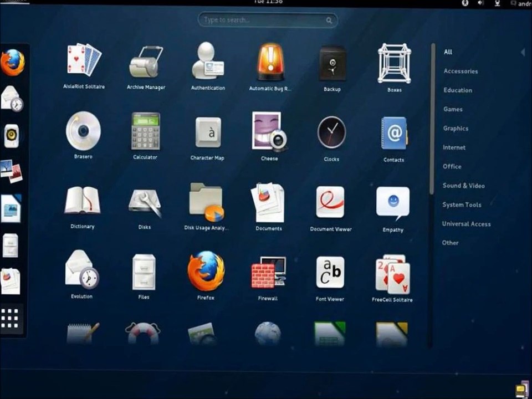Filter apps by System Tools
The width and height of the screenshot is (532, 399).
(x=462, y=204)
